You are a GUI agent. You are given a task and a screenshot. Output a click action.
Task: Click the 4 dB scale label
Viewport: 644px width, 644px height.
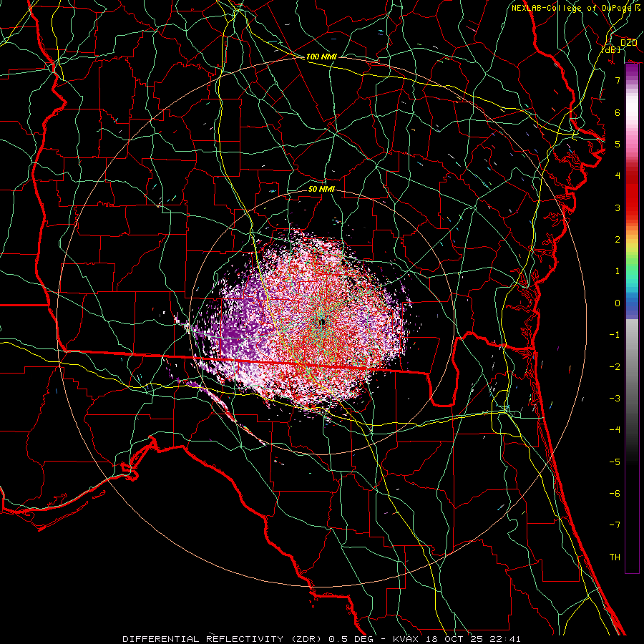618,176
